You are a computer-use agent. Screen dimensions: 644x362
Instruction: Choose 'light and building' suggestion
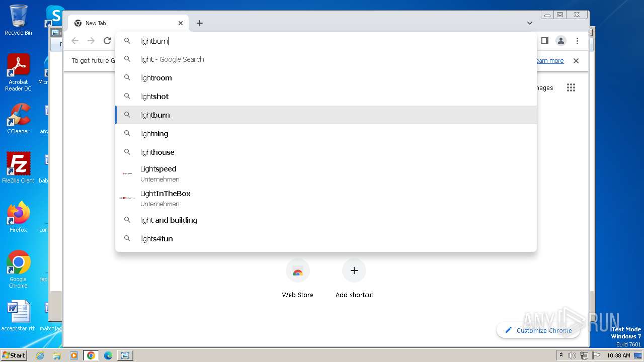326,220
